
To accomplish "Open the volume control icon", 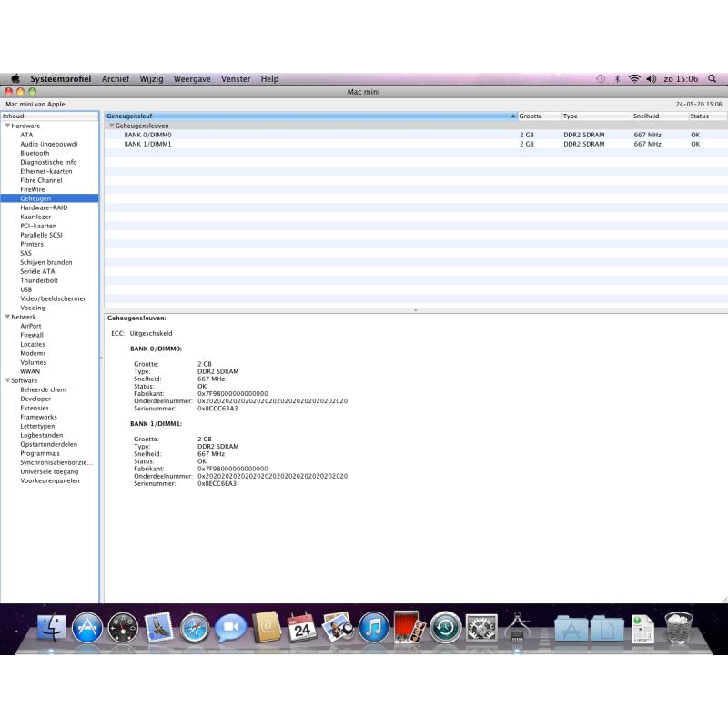I will click(651, 78).
